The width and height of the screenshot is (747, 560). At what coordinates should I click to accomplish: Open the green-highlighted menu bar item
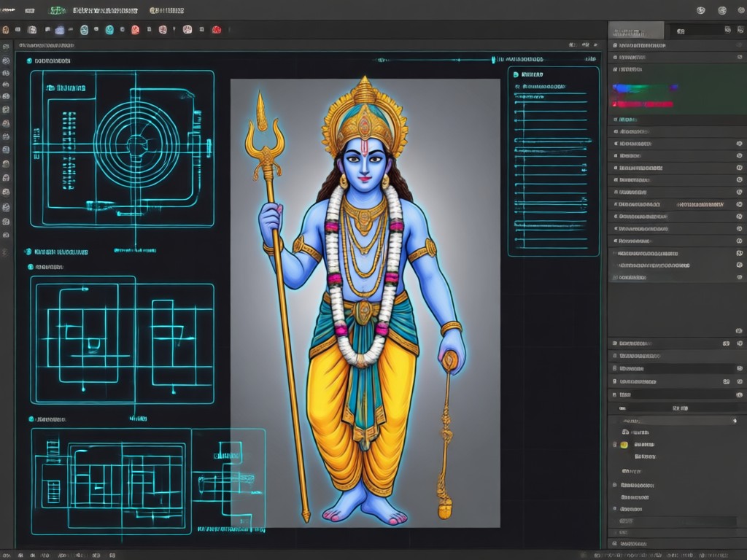[x=58, y=10]
